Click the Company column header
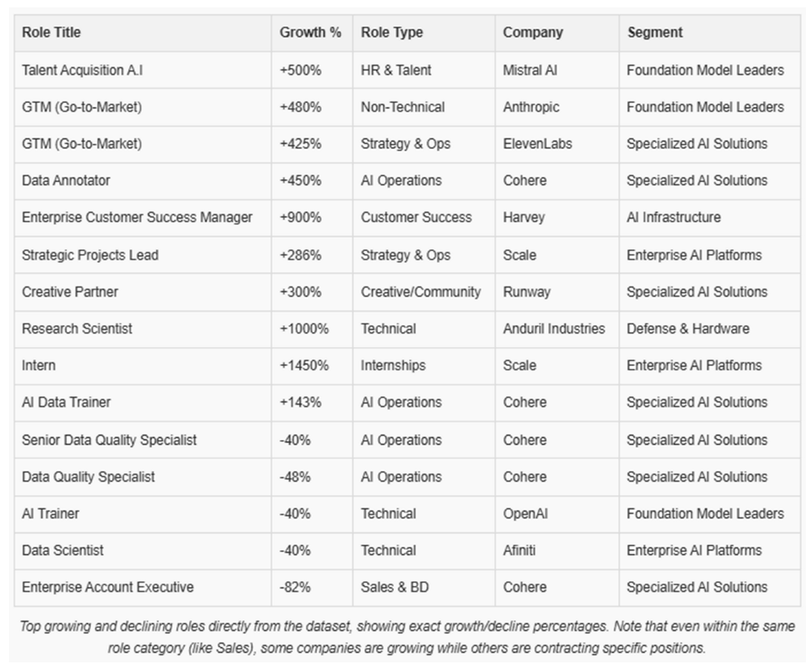 pyautogui.click(x=533, y=32)
